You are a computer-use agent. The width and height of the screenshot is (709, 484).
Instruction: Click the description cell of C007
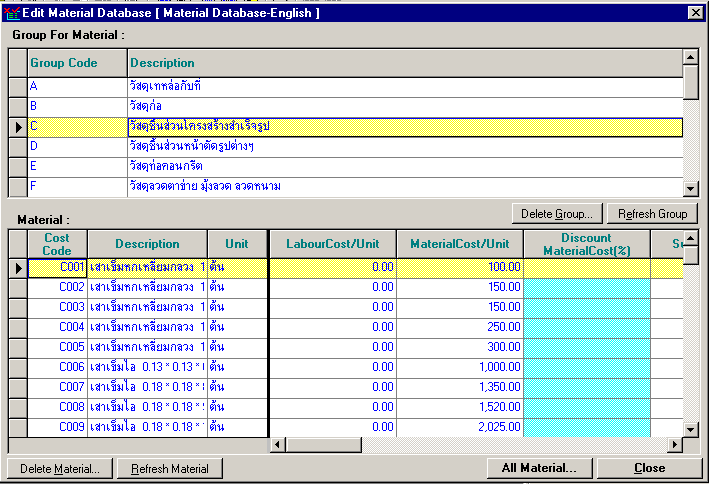[147, 387]
